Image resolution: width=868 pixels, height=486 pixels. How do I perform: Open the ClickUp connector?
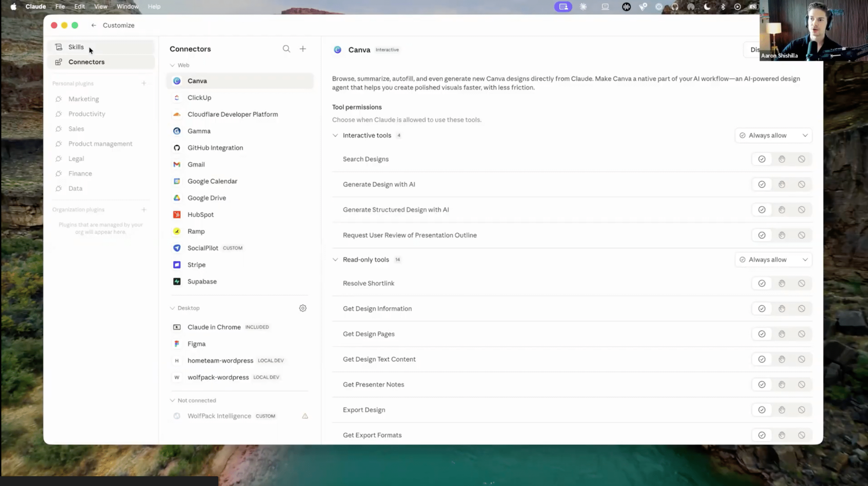pyautogui.click(x=240, y=98)
